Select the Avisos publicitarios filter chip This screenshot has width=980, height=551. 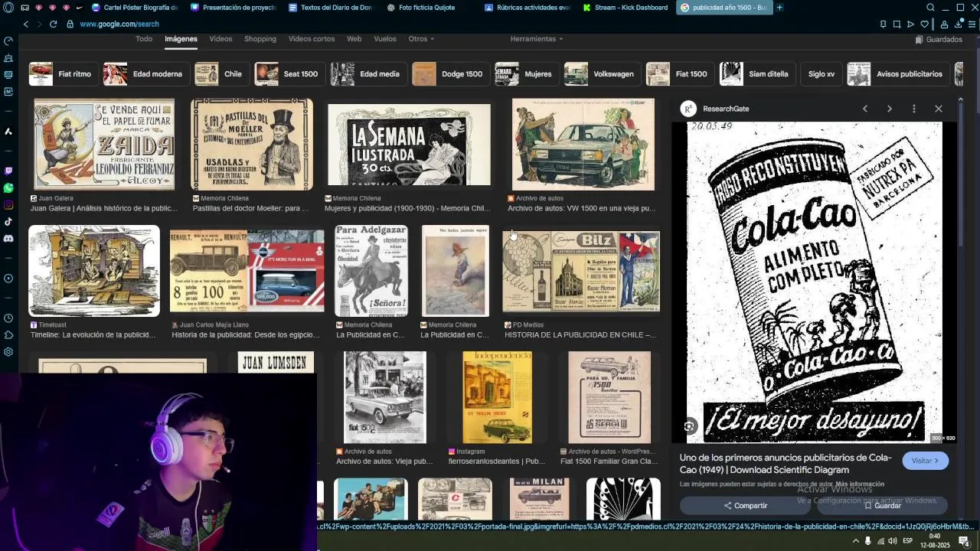point(897,74)
